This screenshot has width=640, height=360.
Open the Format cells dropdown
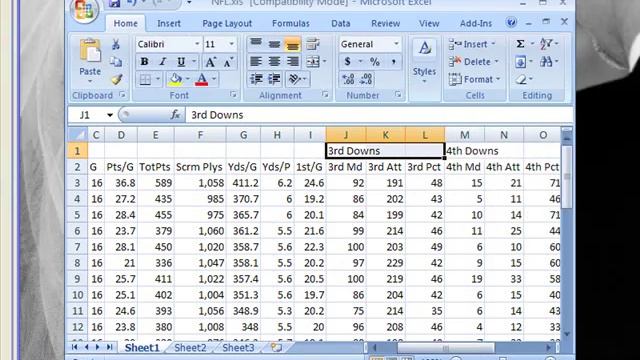coord(475,79)
